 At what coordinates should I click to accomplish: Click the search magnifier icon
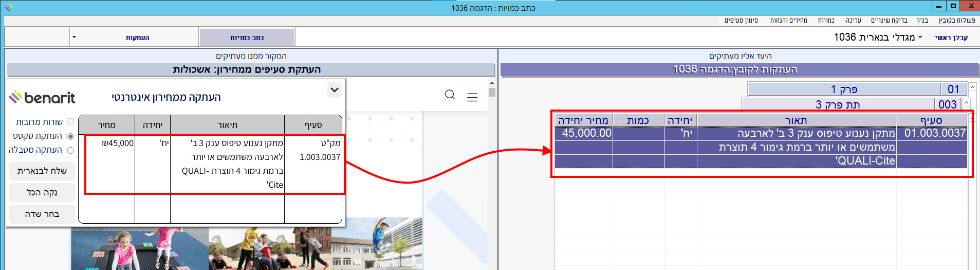coord(450,95)
